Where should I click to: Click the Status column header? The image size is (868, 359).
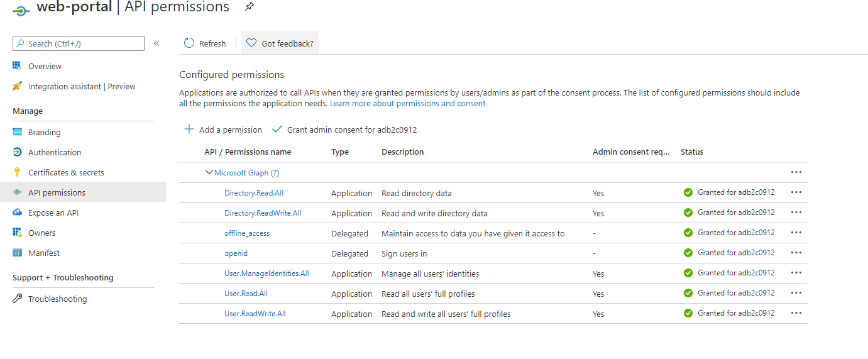tap(692, 152)
